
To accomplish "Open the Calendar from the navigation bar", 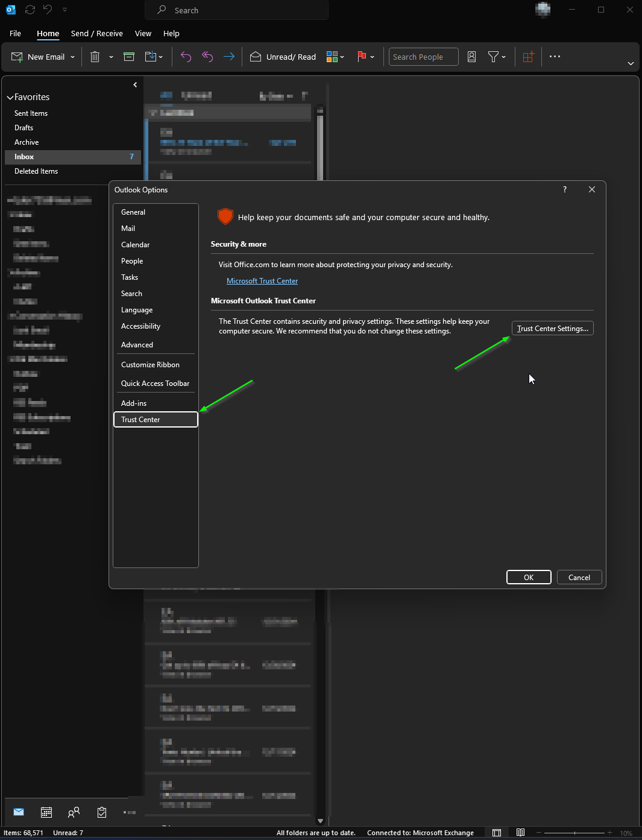I will (46, 812).
